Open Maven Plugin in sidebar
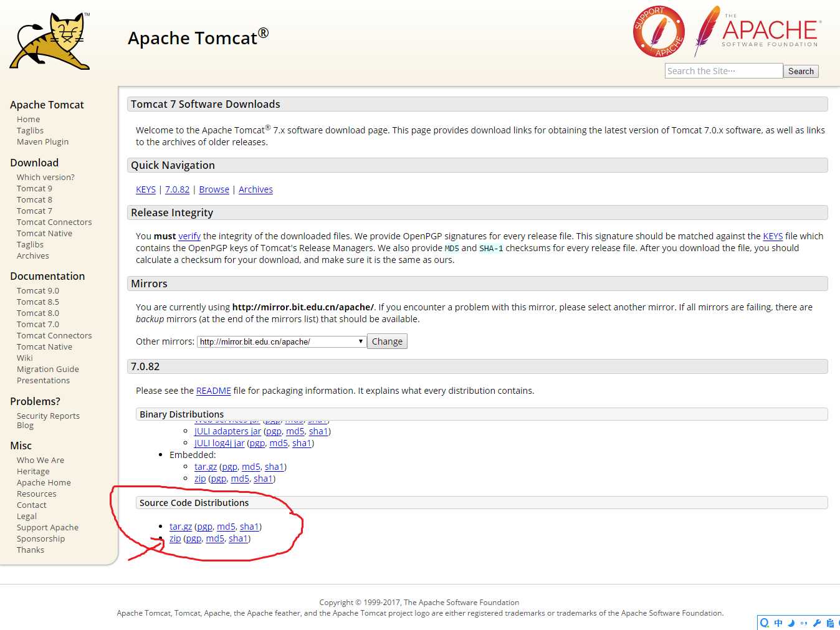 point(42,141)
